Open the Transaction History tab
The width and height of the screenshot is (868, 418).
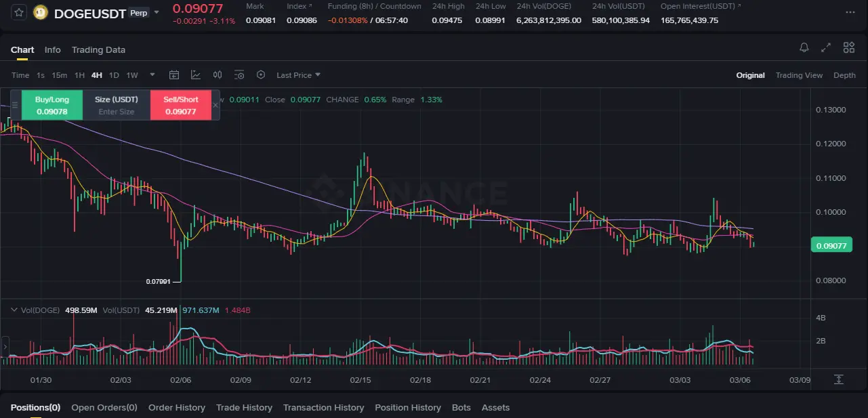point(323,407)
